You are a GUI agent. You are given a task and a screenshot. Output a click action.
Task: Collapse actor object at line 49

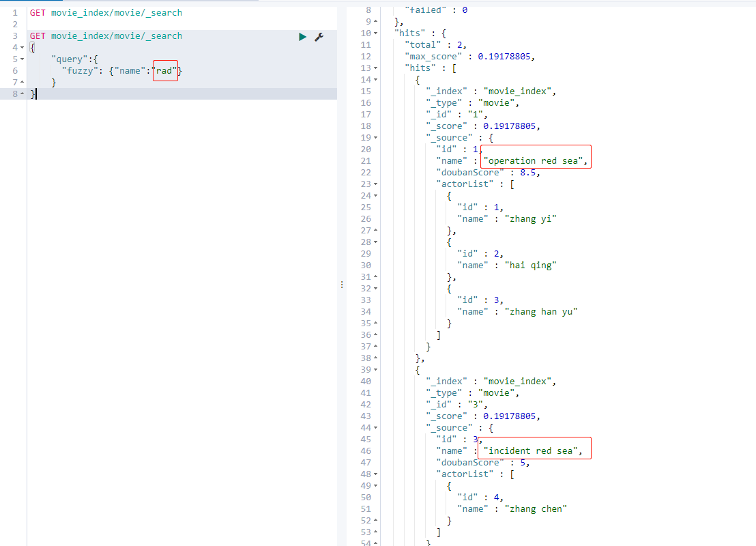pos(375,486)
